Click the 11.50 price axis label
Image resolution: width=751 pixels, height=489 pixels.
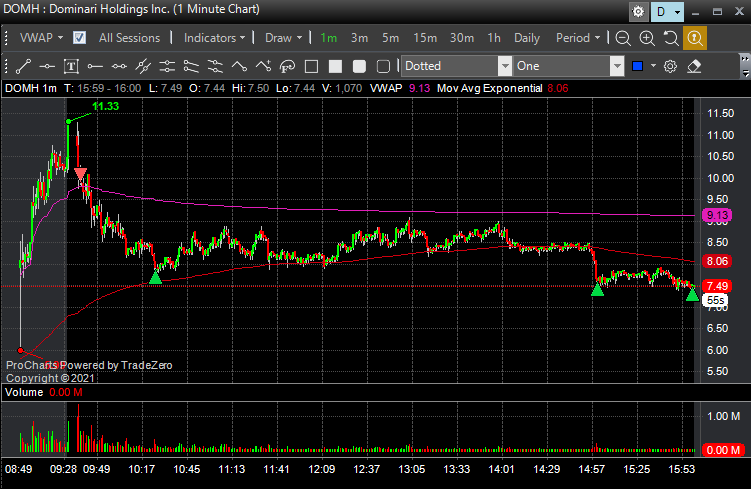720,114
